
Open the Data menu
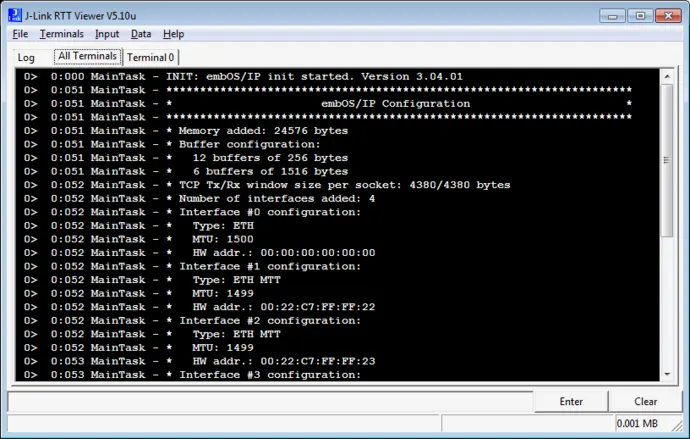141,34
